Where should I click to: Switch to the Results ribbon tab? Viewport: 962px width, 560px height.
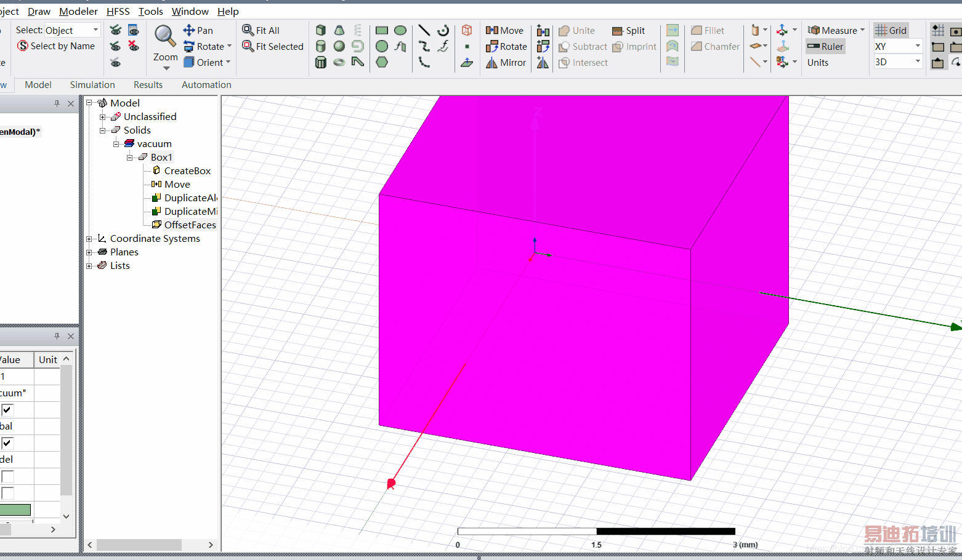tap(148, 85)
